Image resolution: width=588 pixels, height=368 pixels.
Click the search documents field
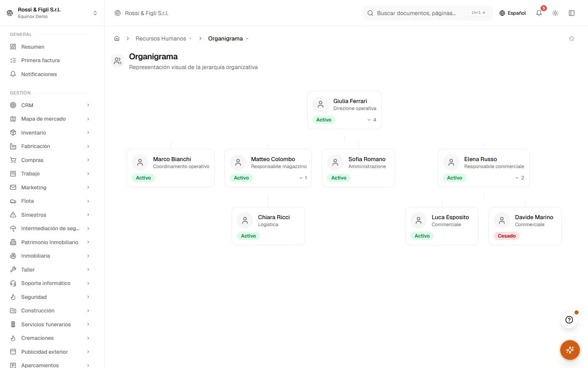[x=427, y=13]
